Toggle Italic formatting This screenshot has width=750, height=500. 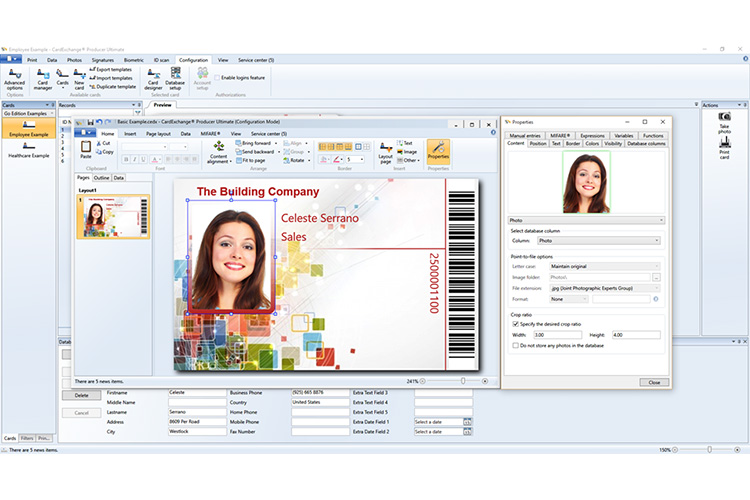pyautogui.click(x=135, y=159)
